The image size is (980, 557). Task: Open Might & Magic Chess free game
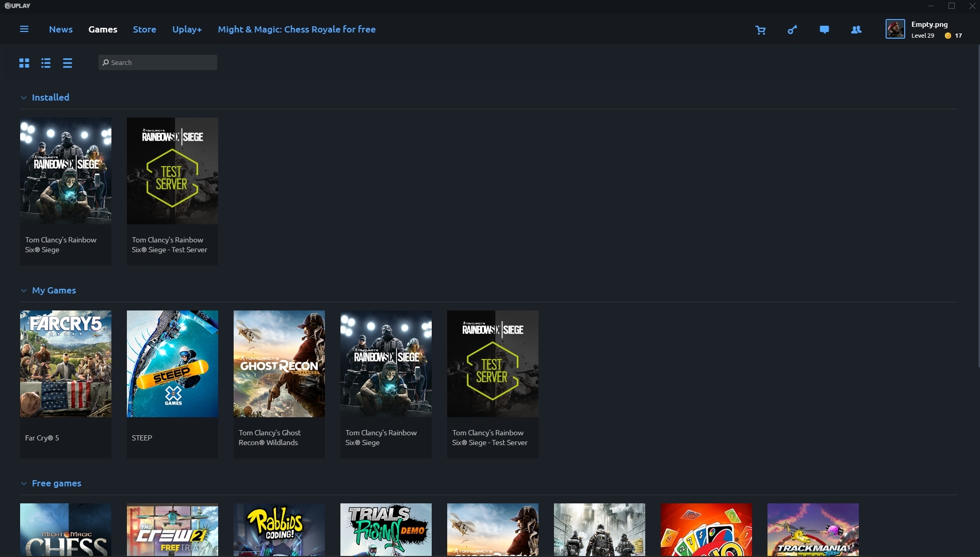coord(66,530)
